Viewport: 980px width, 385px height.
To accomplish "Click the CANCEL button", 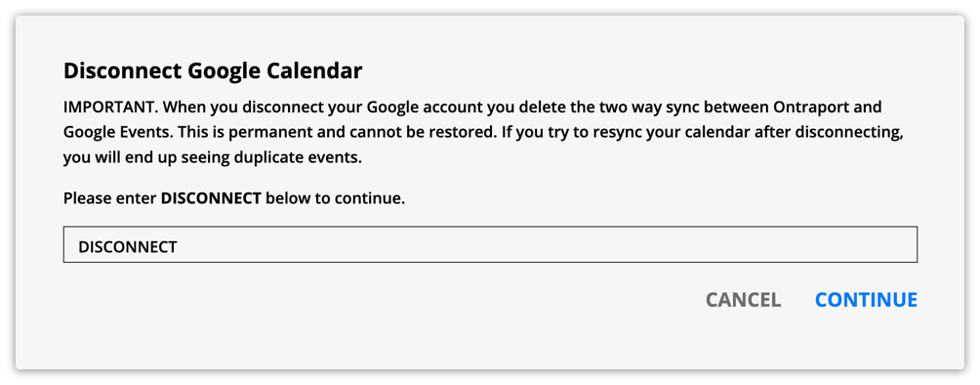I will [743, 300].
